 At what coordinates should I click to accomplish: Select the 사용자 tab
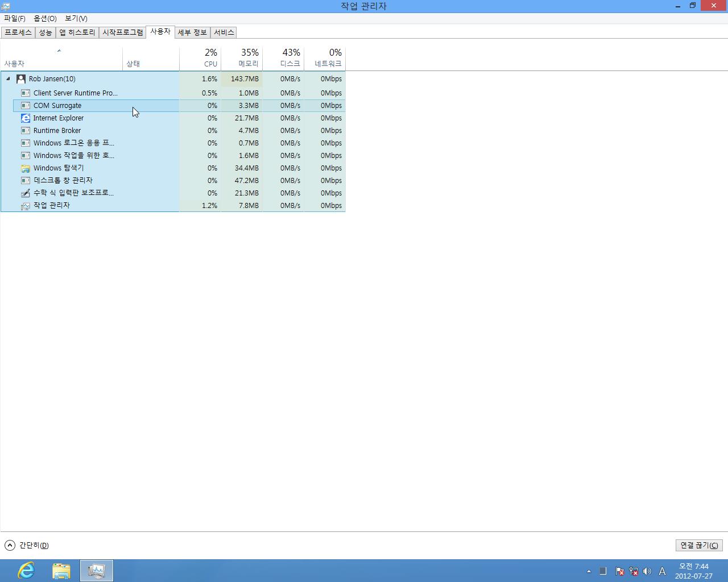tap(160, 32)
